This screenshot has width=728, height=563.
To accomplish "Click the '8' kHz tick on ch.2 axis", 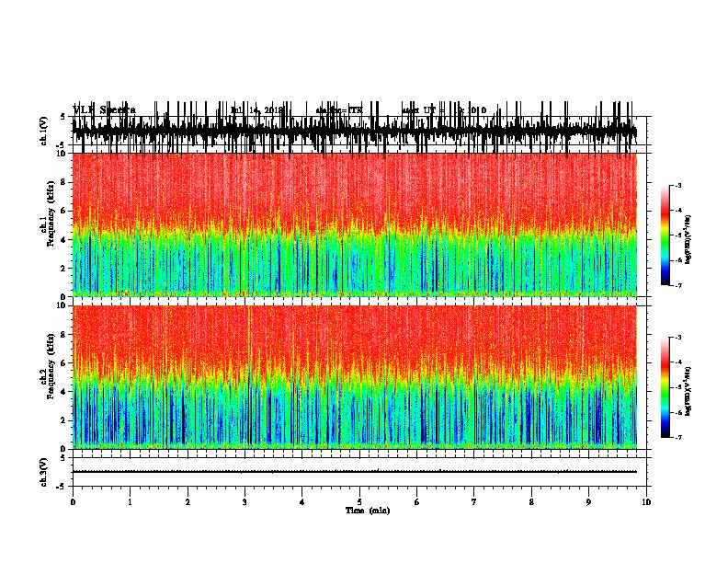I will coord(63,335).
